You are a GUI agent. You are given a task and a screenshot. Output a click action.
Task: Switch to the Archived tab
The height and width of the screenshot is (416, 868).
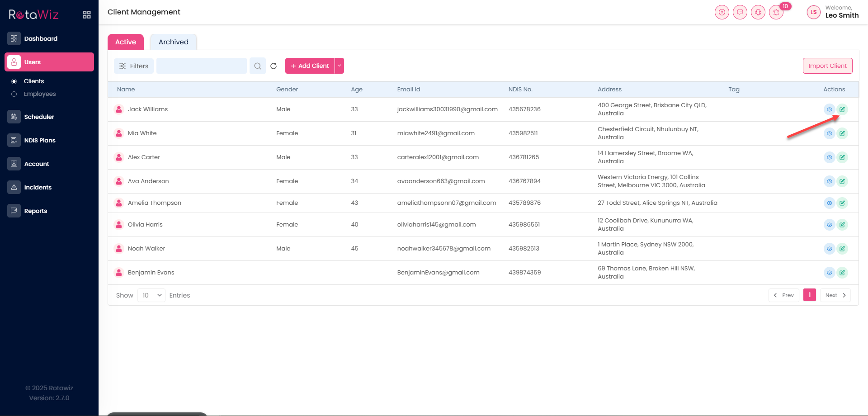tap(173, 42)
